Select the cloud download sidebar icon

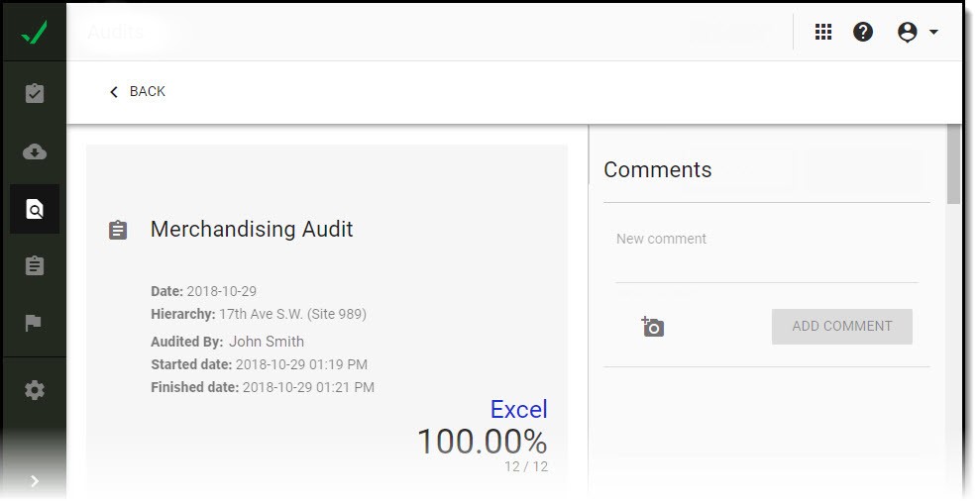pos(35,151)
